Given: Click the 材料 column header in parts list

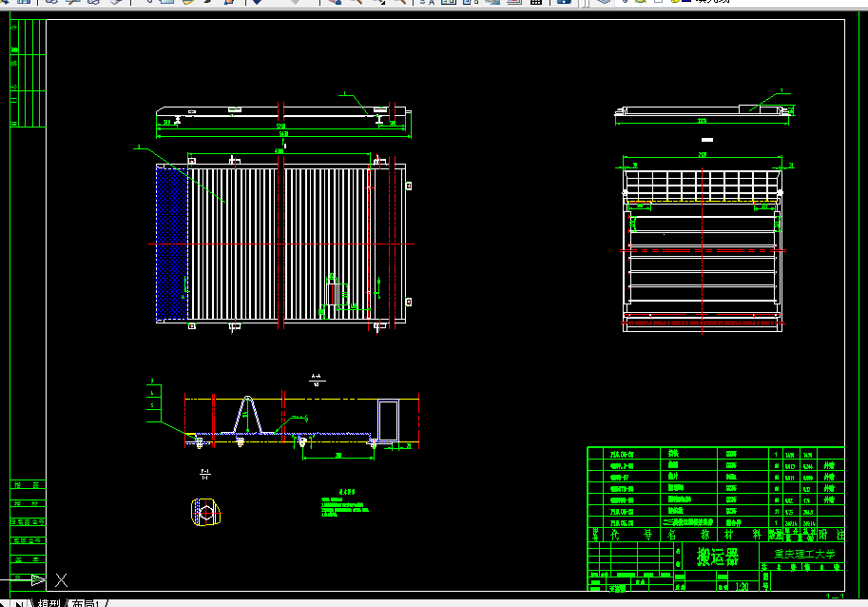Looking at the screenshot, I should click(x=743, y=535).
